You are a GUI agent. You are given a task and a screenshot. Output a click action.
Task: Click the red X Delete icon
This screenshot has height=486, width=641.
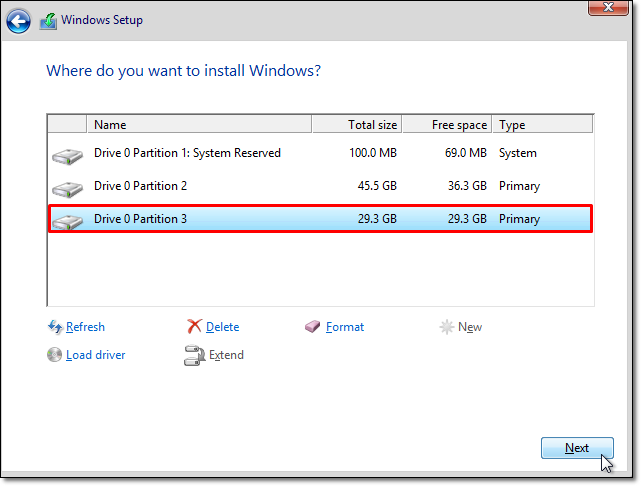[194, 327]
